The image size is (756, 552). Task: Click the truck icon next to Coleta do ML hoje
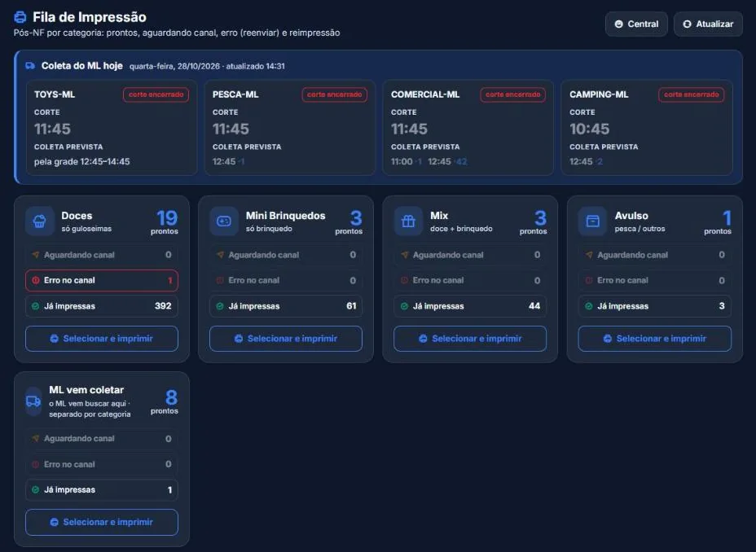coord(30,66)
